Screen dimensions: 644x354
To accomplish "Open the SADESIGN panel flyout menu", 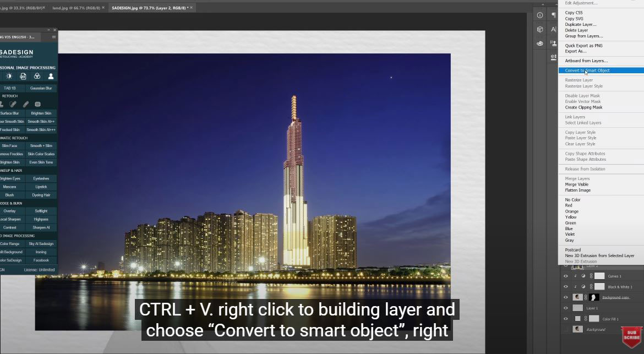I will click(54, 37).
